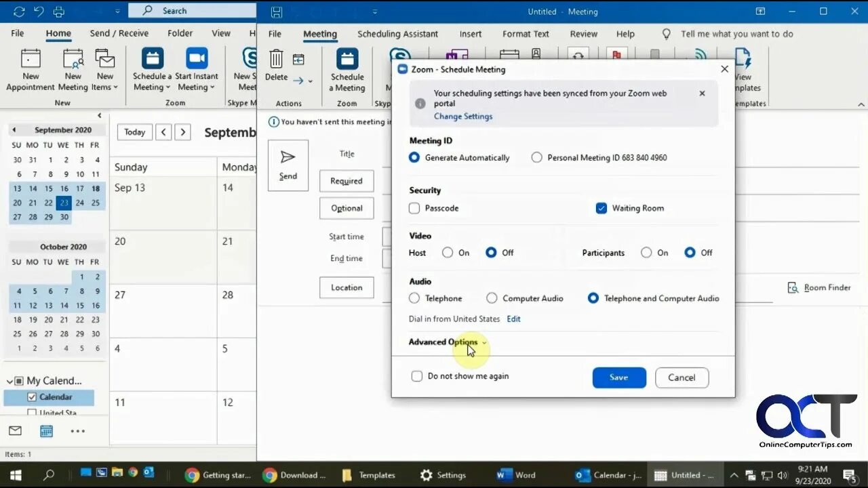
Task: Select Telephone and Computer Audio option
Action: coord(593,298)
